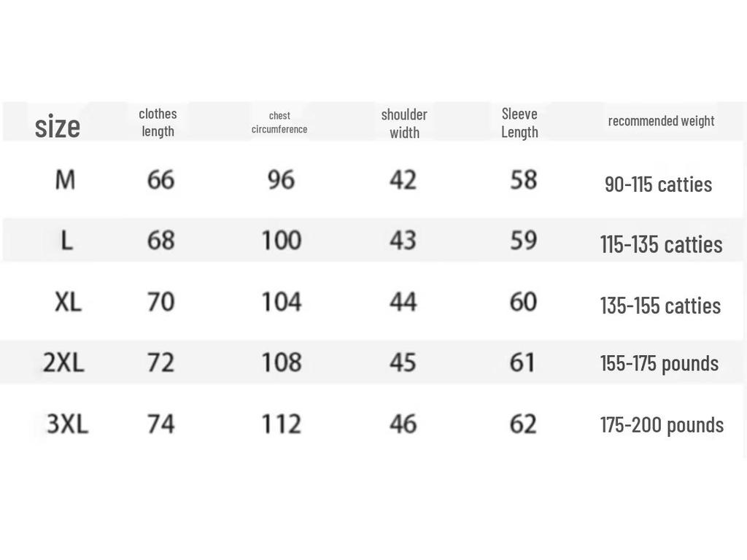The image size is (747, 560).
Task: Select the XL size row label
Action: point(68,301)
